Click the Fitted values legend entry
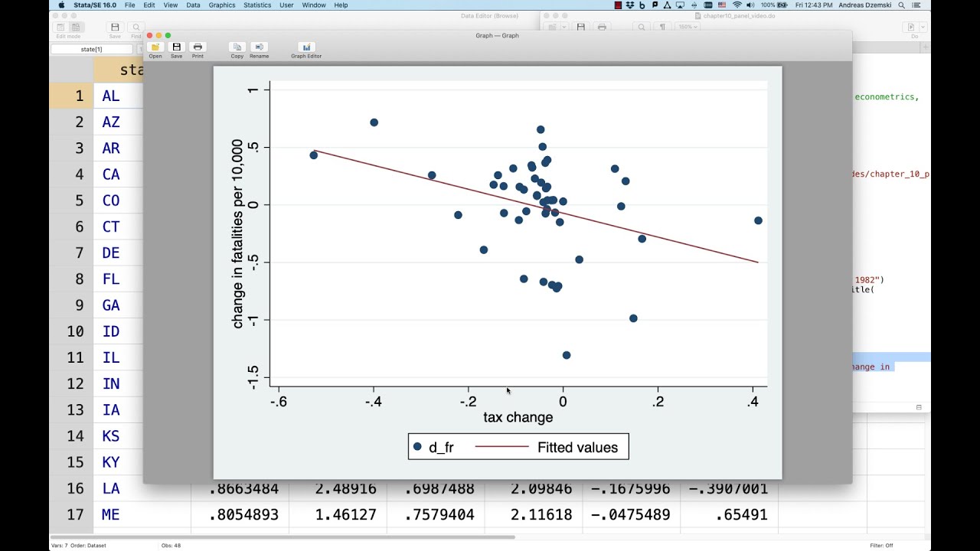Image resolution: width=980 pixels, height=551 pixels. point(577,448)
